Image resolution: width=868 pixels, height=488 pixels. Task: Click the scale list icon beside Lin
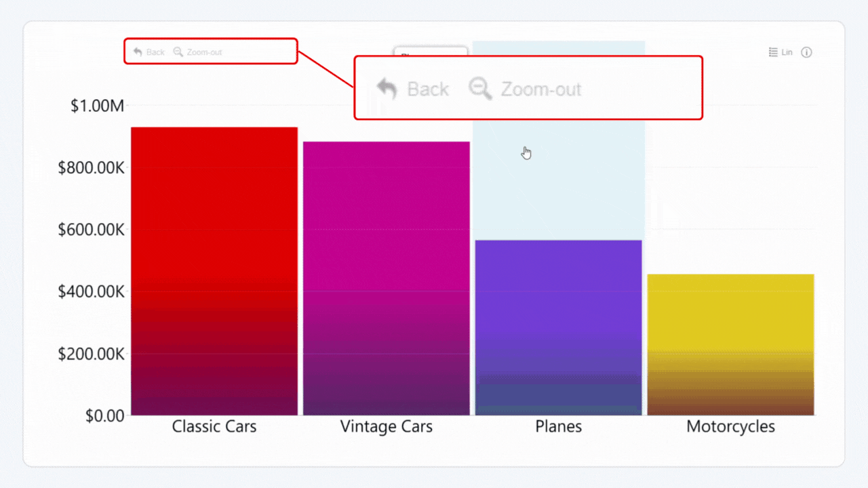(773, 52)
